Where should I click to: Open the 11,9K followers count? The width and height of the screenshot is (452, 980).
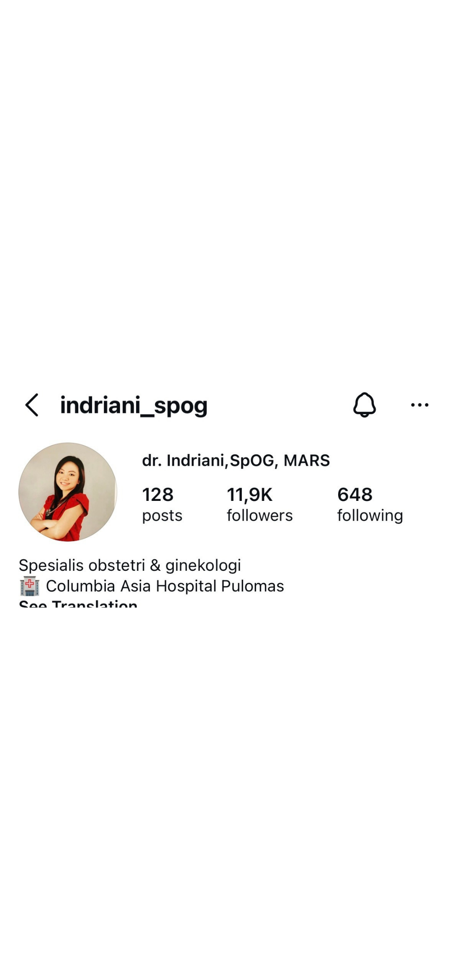coord(249,495)
